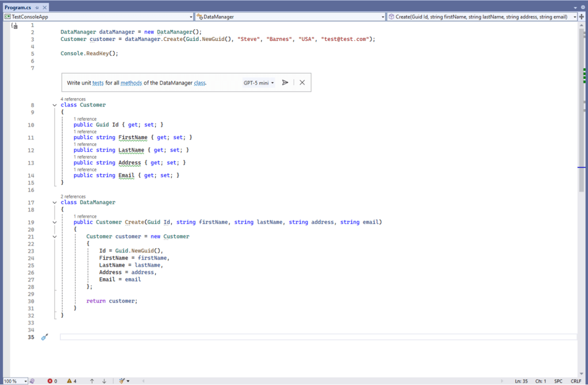Expand the DataManager type dropdown
Screen dimensions: 588x385
click(383, 17)
